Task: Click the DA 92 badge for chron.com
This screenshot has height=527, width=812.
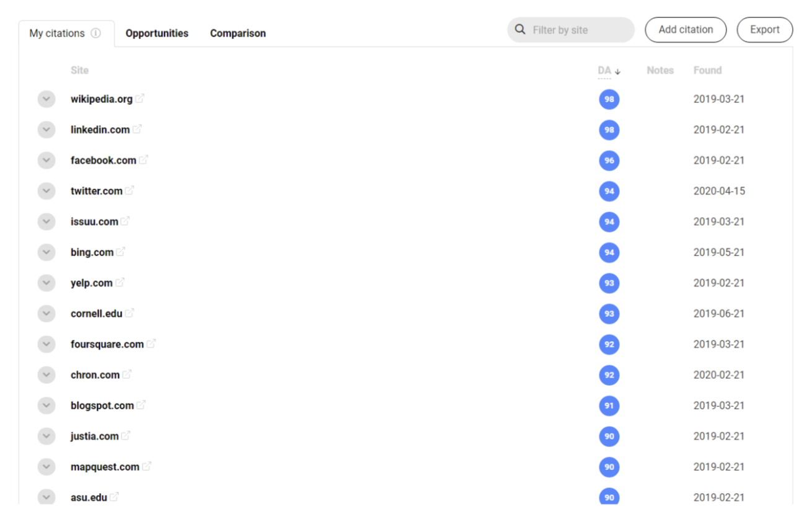Action: (x=609, y=375)
